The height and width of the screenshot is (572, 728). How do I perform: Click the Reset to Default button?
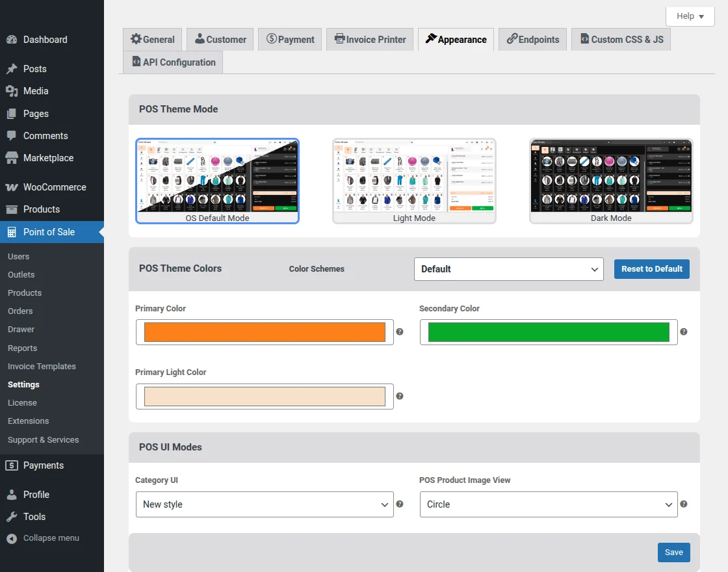pyautogui.click(x=652, y=269)
